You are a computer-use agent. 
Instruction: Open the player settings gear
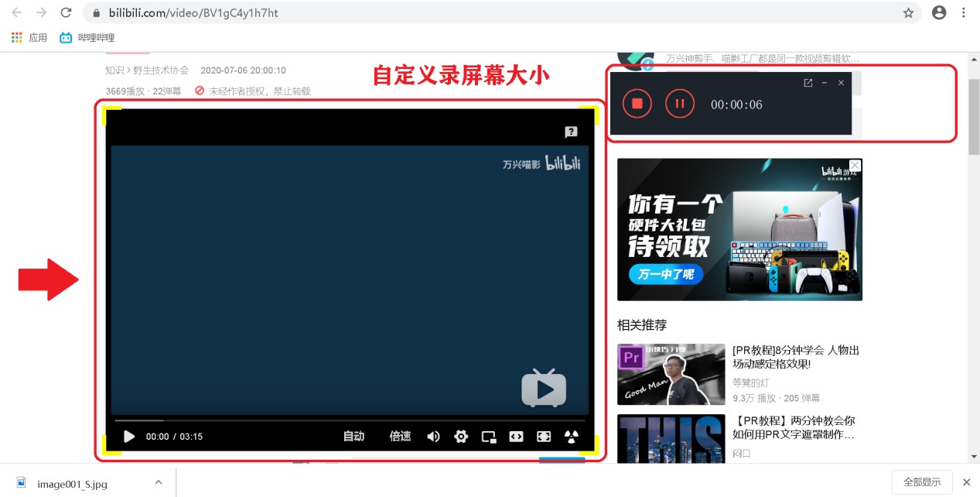[460, 436]
